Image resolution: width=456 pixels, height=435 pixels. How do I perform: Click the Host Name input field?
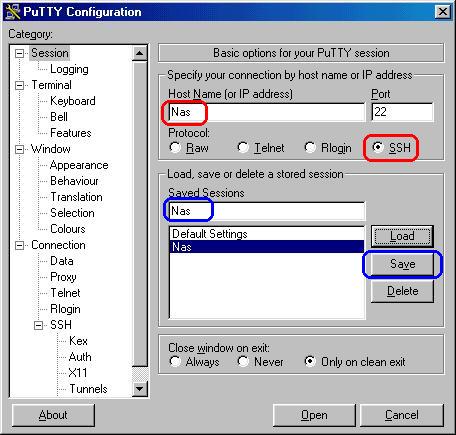(267, 112)
